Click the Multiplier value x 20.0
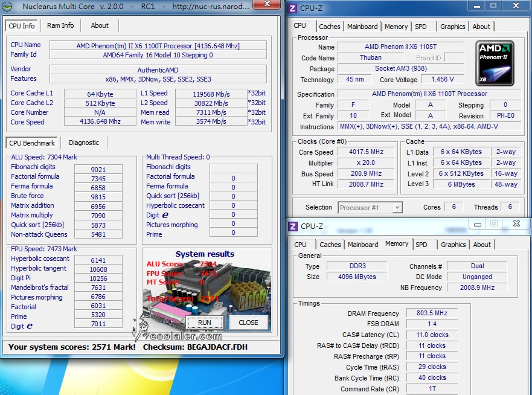Viewport: 532px width, 395px height. 366,162
